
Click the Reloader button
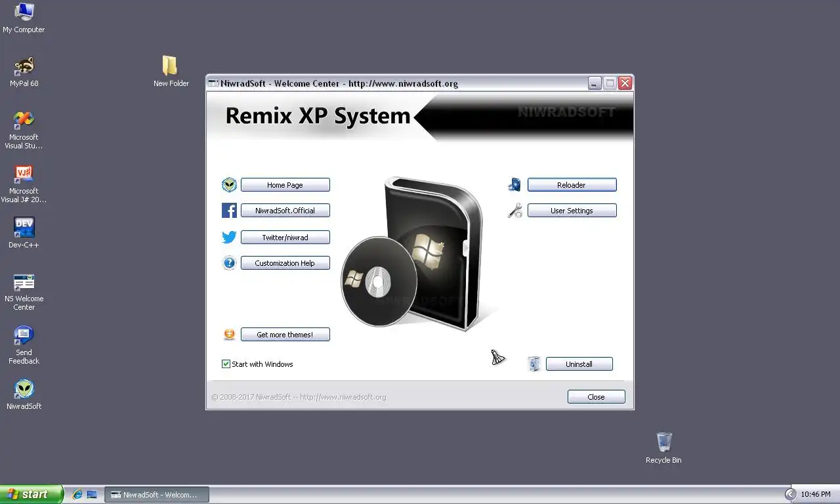572,185
